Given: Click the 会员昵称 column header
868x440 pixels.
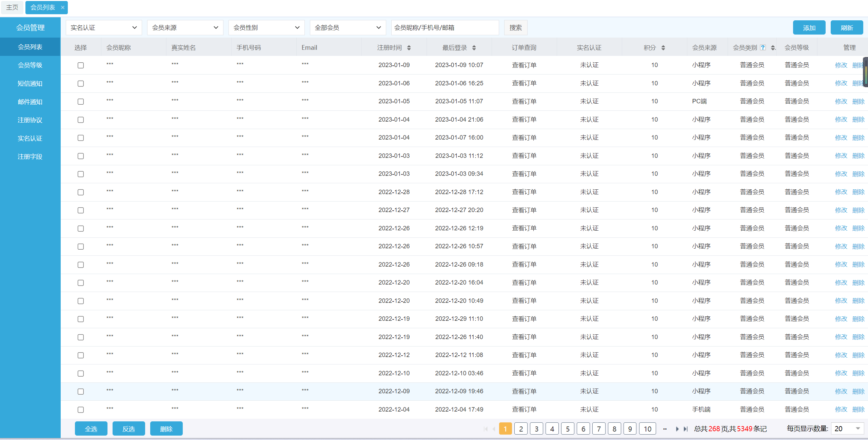Looking at the screenshot, I should [x=119, y=48].
